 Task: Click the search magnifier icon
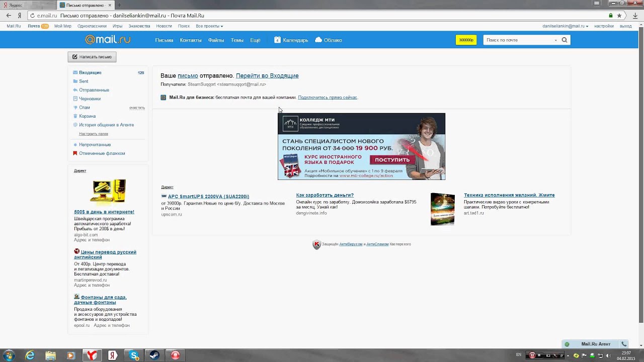(x=565, y=40)
